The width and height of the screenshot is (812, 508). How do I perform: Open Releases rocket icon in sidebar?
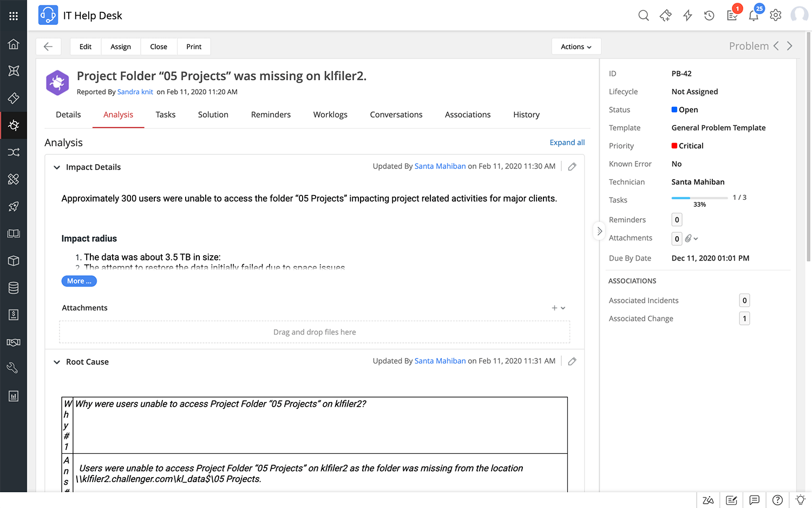[14, 206]
